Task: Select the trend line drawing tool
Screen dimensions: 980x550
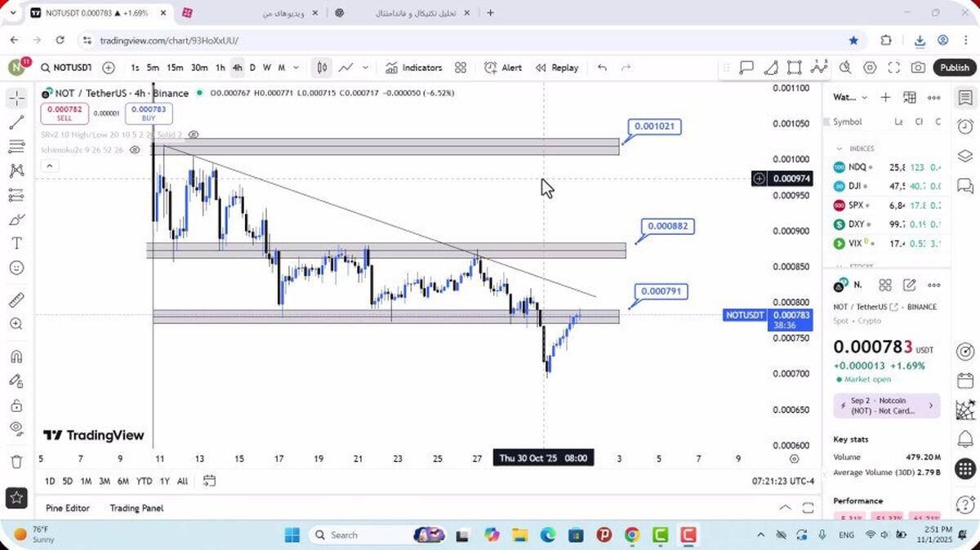Action: point(16,122)
